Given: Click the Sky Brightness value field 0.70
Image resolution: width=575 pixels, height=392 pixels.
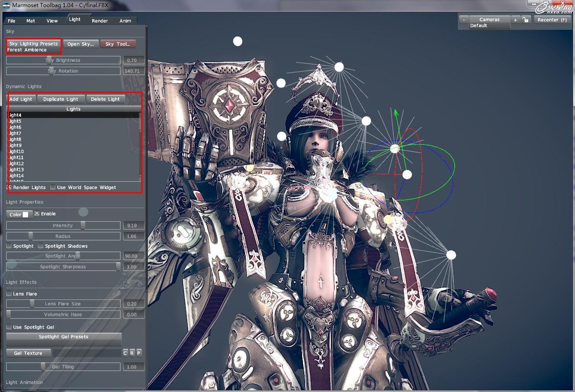Looking at the screenshot, I should (133, 60).
